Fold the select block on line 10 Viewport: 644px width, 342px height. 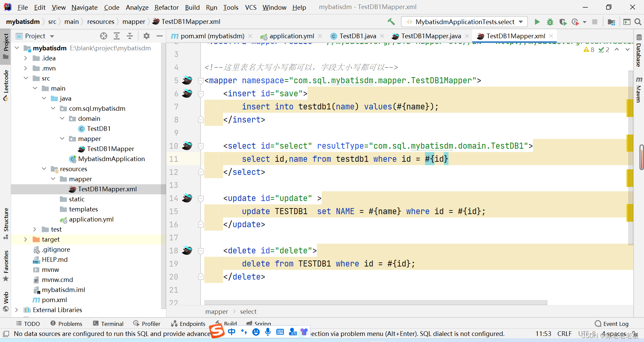pyautogui.click(x=201, y=146)
